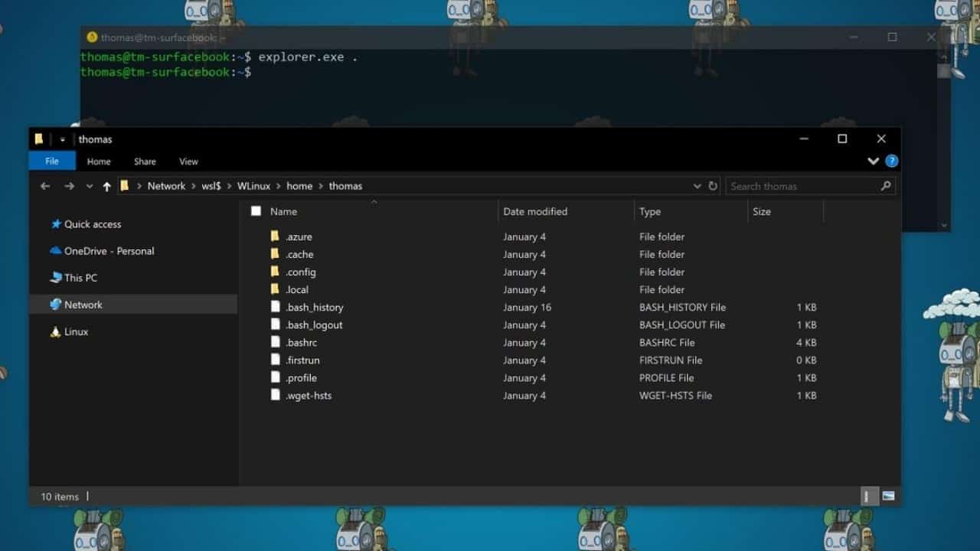The height and width of the screenshot is (551, 980).
Task: Click the Refresh icon in the address bar
Action: [713, 186]
